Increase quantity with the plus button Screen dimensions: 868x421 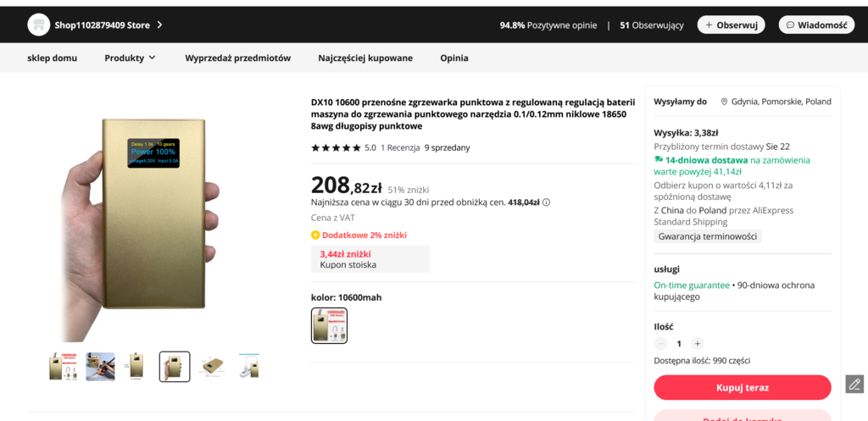click(x=697, y=344)
